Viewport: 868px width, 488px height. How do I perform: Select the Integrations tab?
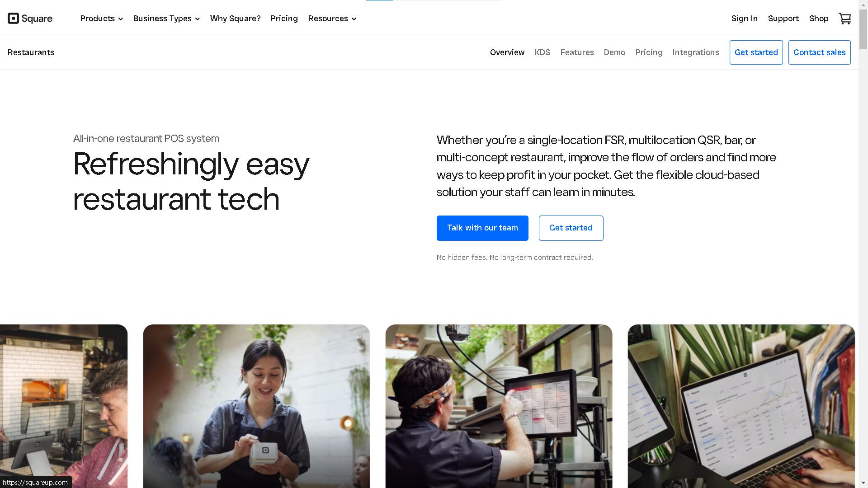coord(695,52)
